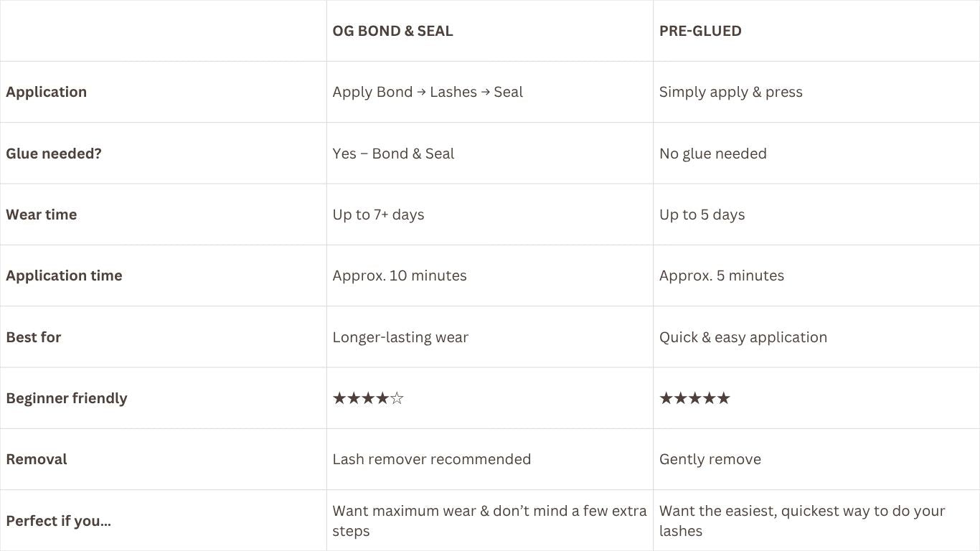The height and width of the screenshot is (551, 980).
Task: Click the PRE-GLUED column header
Action: 700,31
